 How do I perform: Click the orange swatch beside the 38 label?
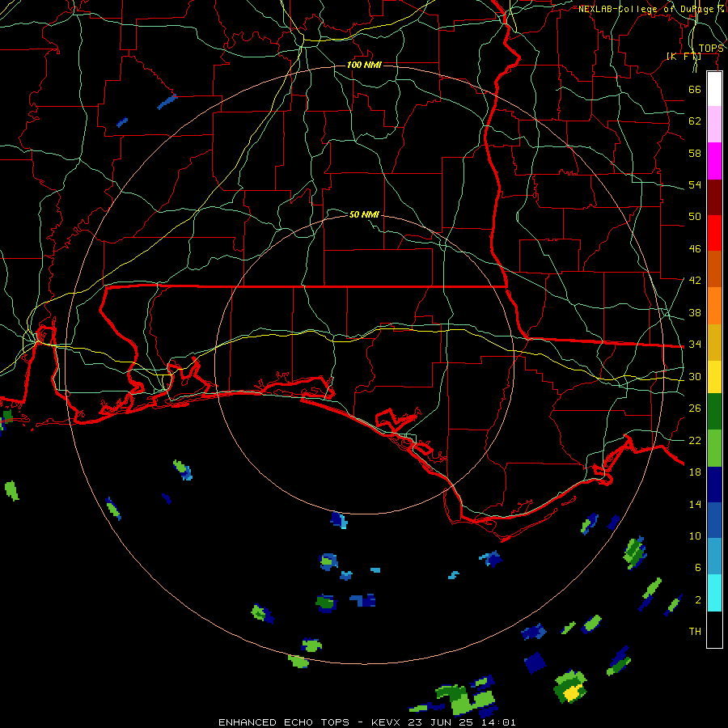[x=714, y=306]
